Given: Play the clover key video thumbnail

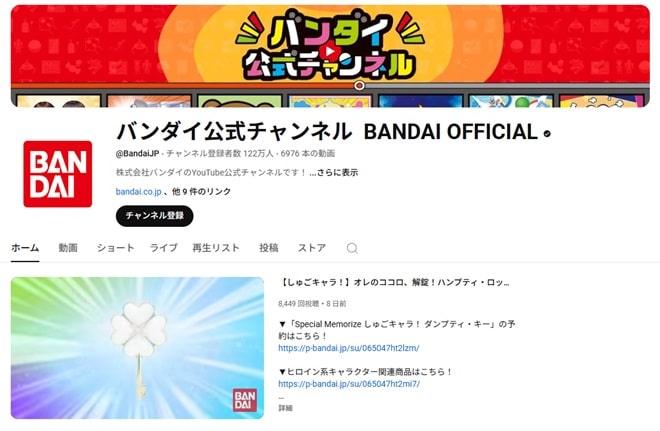Looking at the screenshot, I should pos(137,348).
